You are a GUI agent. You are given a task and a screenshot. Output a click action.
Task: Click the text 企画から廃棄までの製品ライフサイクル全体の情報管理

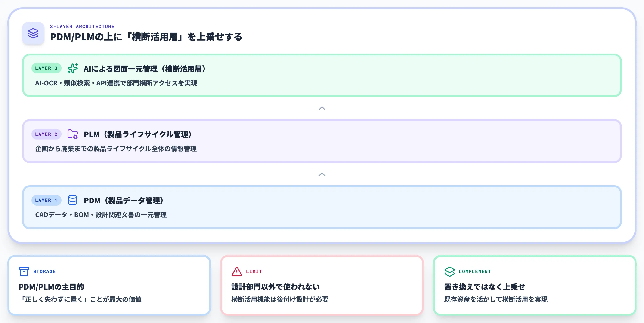click(x=116, y=149)
